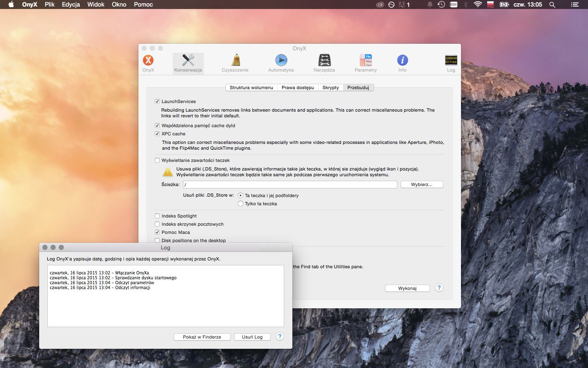Enable the Indeks Spotlight checkbox
Screen dimensions: 588x368
(x=157, y=216)
